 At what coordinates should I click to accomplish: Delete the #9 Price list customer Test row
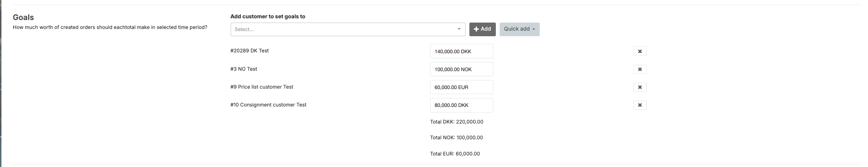[x=639, y=87]
